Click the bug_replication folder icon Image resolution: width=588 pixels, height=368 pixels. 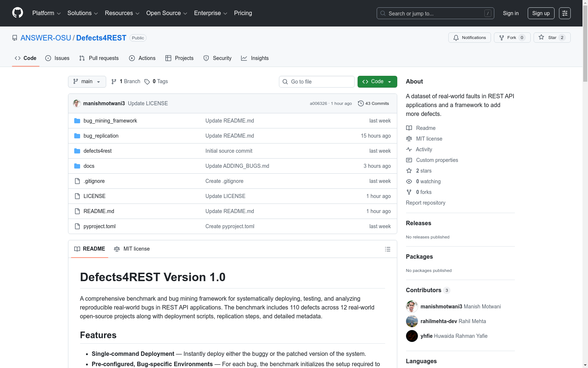click(77, 136)
